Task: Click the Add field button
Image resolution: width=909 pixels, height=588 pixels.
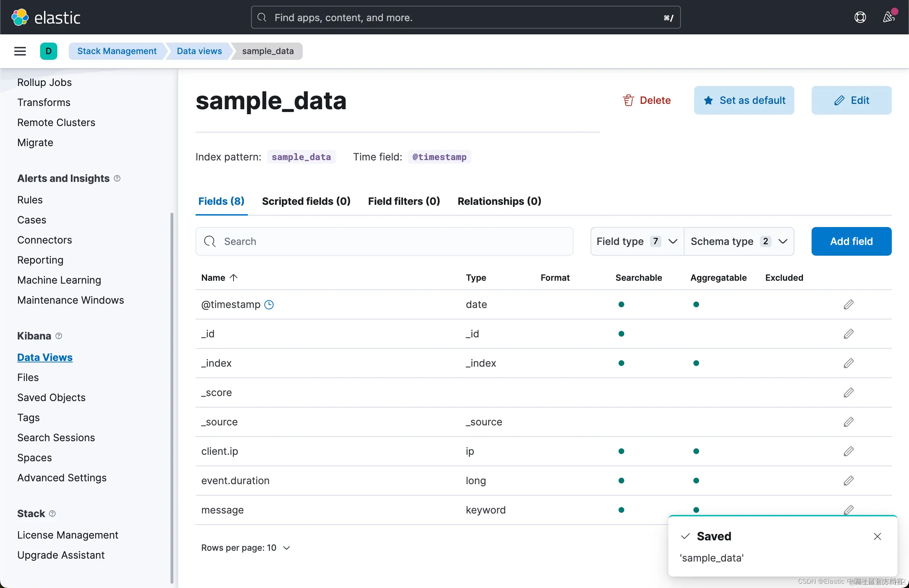Action: 851,241
